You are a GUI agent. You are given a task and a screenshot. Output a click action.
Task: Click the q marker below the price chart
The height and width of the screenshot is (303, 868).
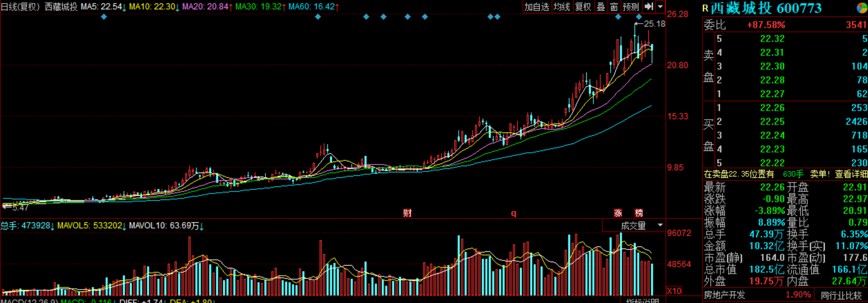514,213
